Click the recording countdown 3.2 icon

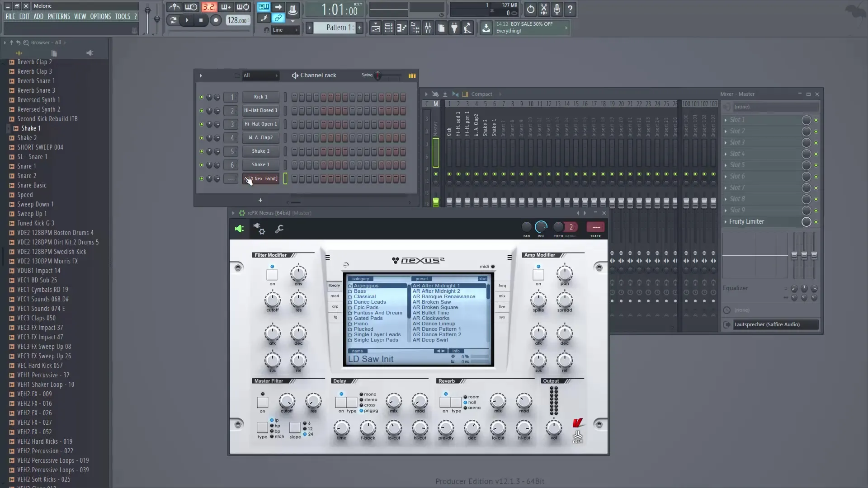pos(209,7)
